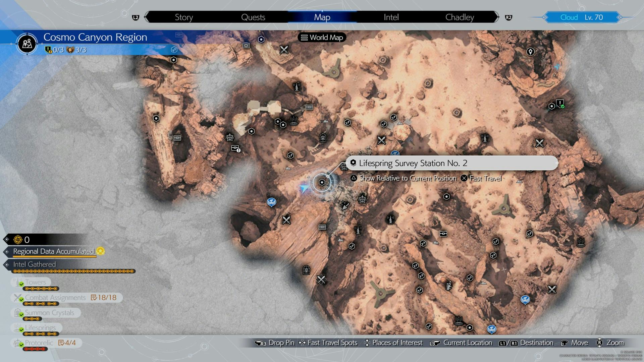
Task: Click the white location pin marker
Action: [x=530, y=52]
